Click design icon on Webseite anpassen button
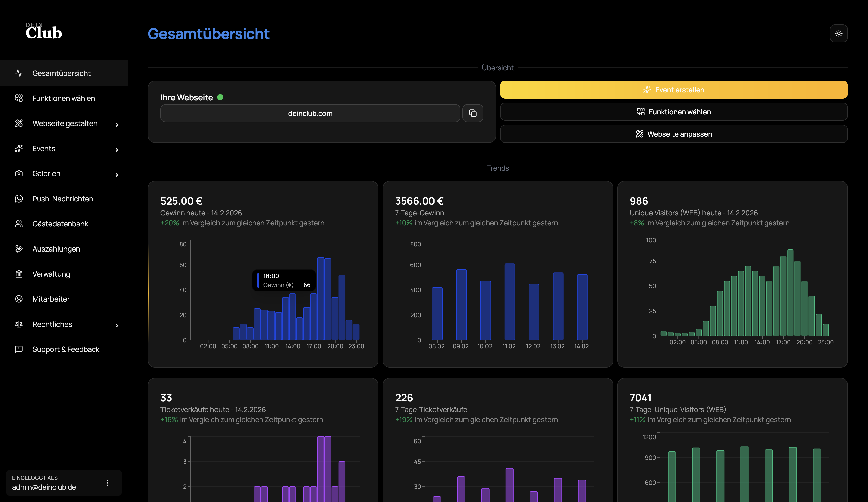The height and width of the screenshot is (502, 868). [640, 134]
